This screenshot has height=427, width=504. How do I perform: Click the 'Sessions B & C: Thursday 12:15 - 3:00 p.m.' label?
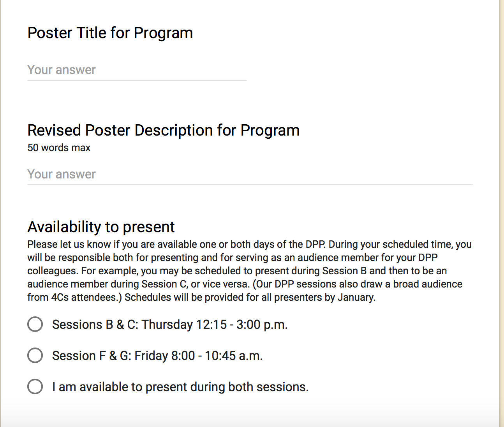(x=170, y=325)
